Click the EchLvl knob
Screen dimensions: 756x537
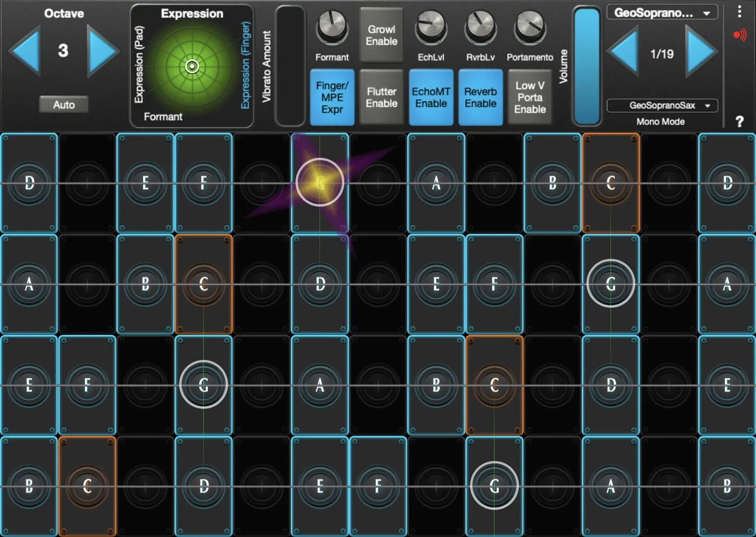coord(431,27)
